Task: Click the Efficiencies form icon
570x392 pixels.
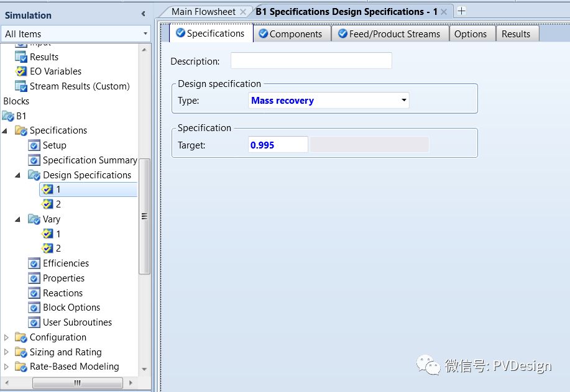Action: [x=34, y=263]
